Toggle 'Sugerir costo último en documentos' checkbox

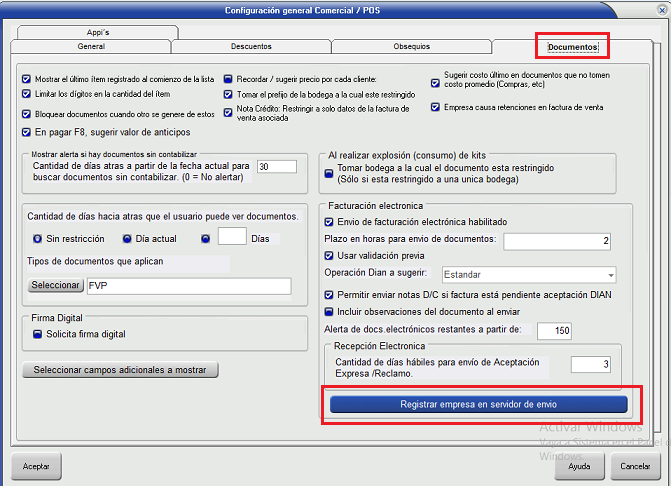[435, 83]
